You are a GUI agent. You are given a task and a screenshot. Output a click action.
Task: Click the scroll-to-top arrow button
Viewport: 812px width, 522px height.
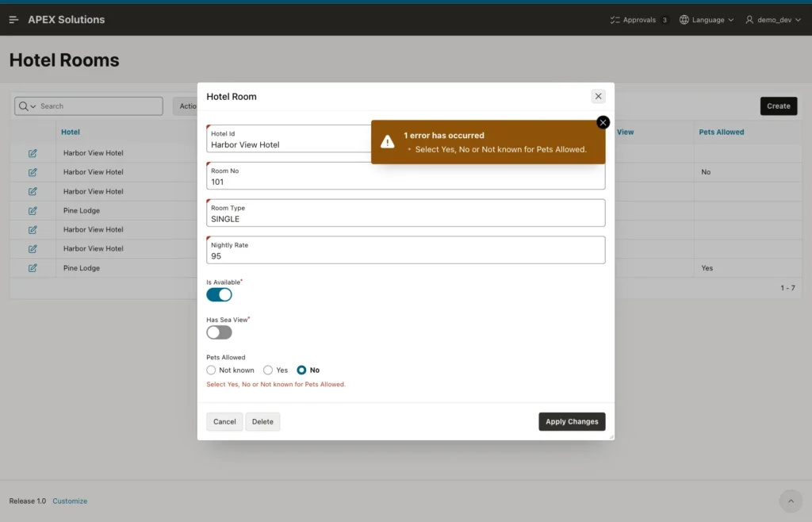click(791, 501)
